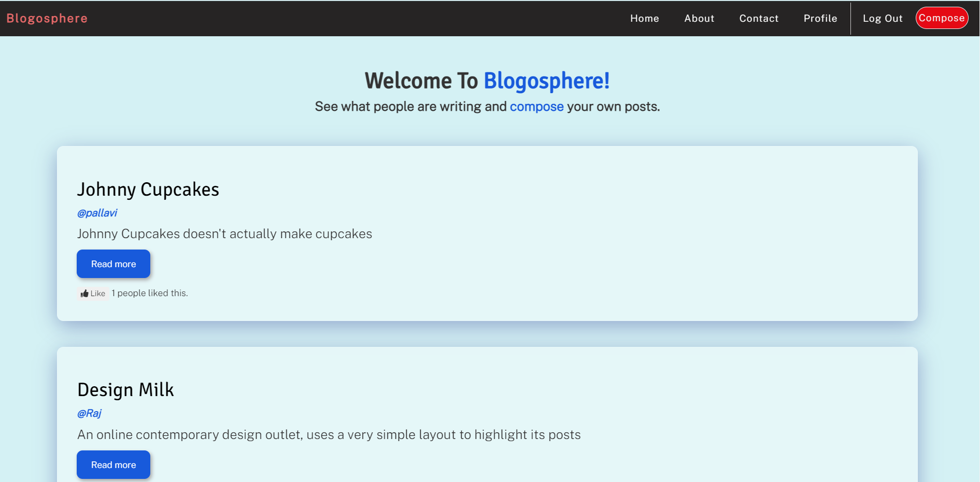
Task: Click the Like button label on the first post
Action: [97, 293]
